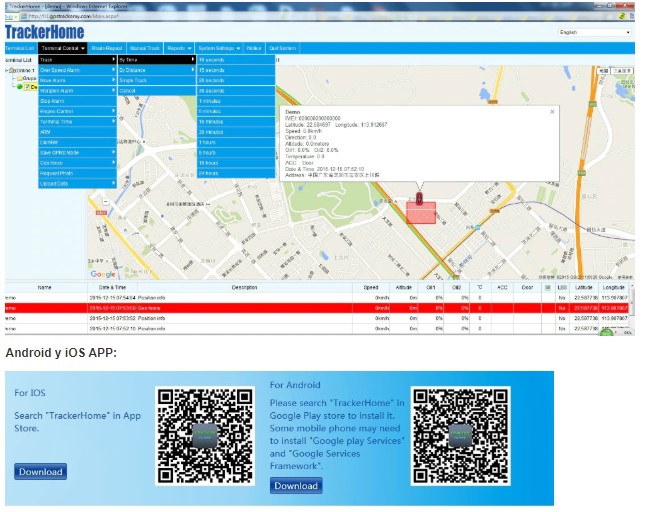
Task: Expand the By Distance submenu
Action: tap(157, 70)
